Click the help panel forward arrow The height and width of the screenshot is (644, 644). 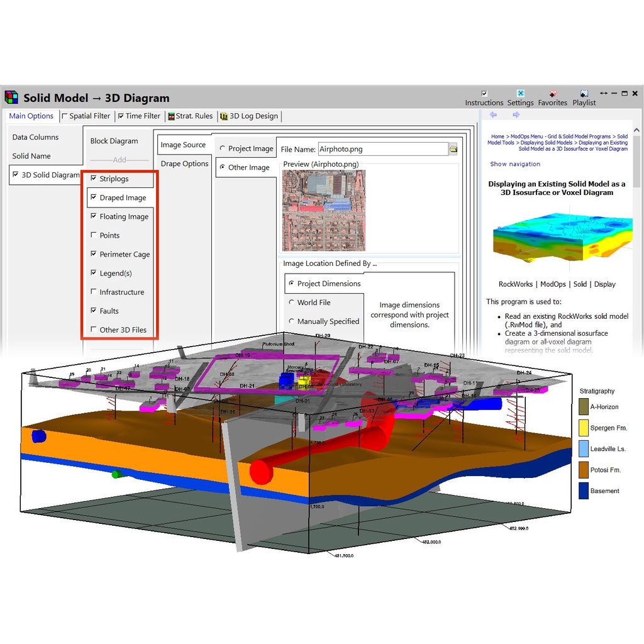coord(516,115)
